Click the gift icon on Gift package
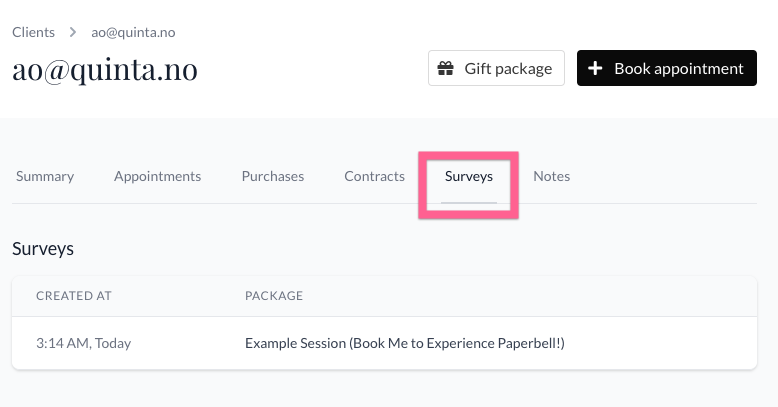 tap(446, 68)
